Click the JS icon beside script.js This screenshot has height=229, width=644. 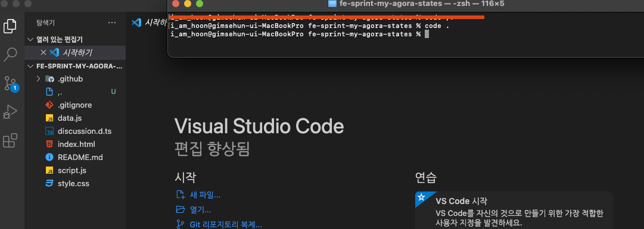(x=49, y=170)
